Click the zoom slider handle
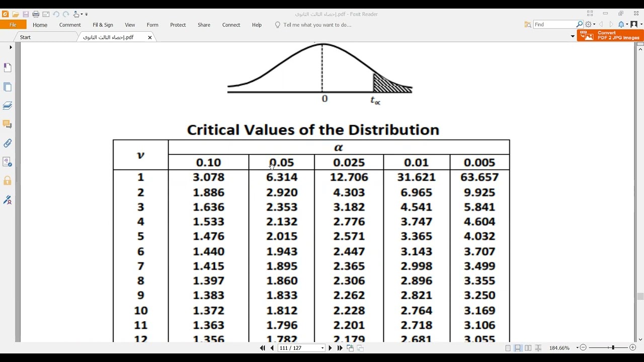 click(x=613, y=347)
